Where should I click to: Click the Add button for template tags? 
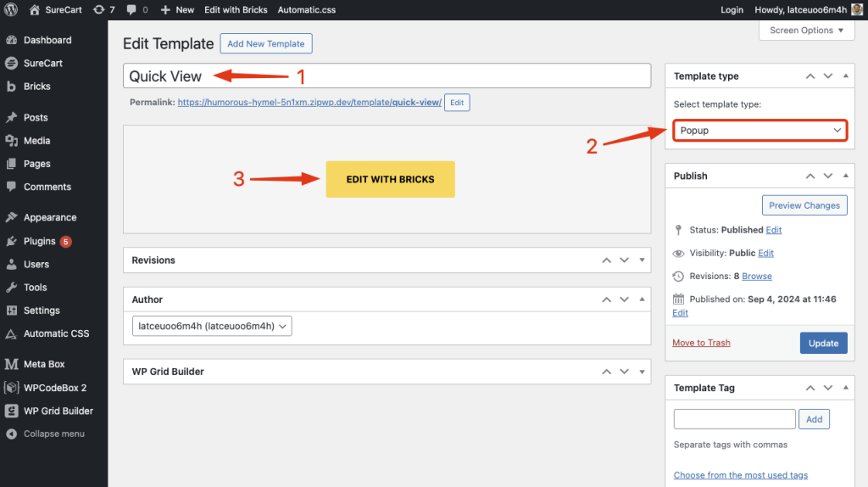click(814, 419)
